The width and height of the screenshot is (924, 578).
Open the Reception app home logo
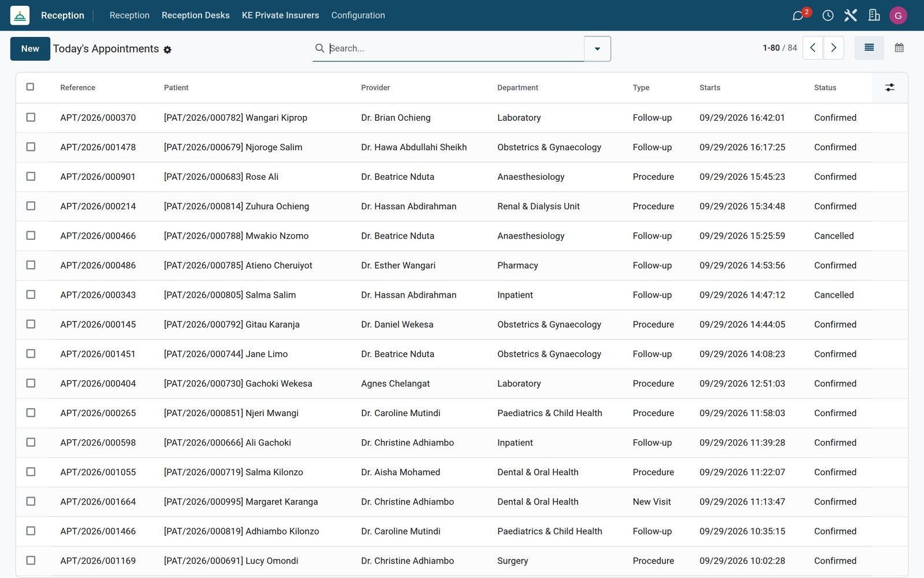pyautogui.click(x=20, y=16)
